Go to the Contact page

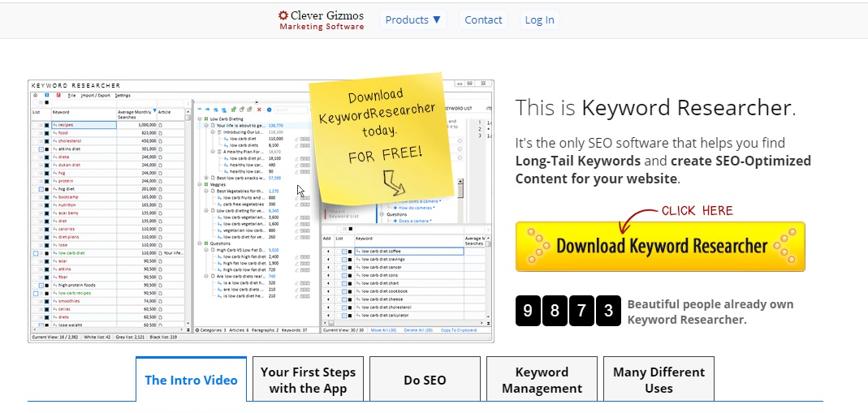point(483,20)
